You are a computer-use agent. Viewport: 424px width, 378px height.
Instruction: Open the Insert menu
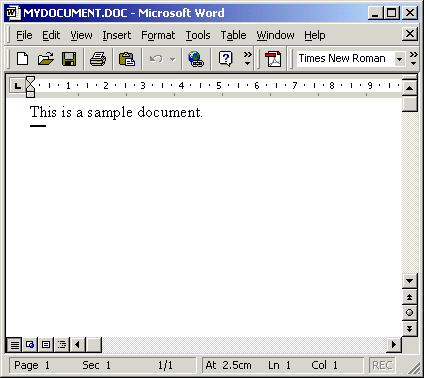117,35
